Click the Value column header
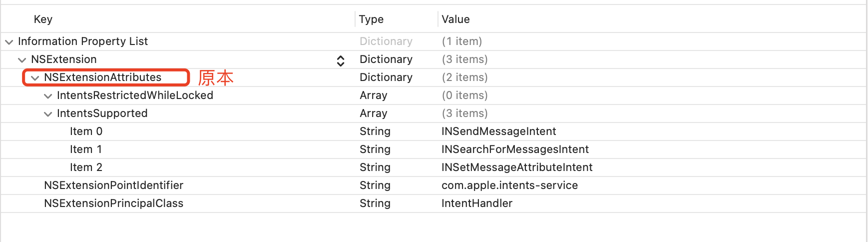Viewport: 868px width, 242px height. point(455,19)
